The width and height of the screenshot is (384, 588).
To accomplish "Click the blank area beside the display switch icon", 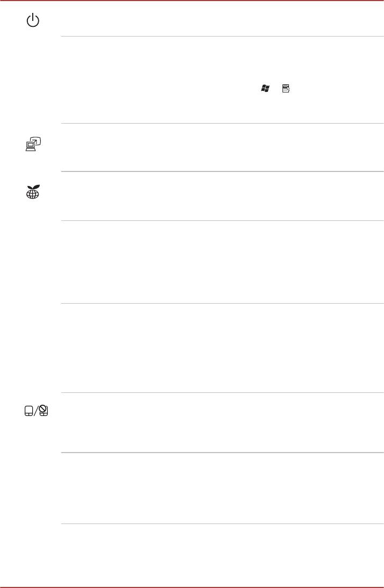I will coord(215,147).
